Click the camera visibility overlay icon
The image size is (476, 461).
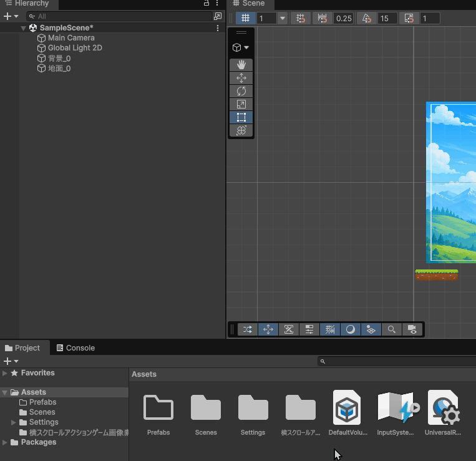[412, 329]
